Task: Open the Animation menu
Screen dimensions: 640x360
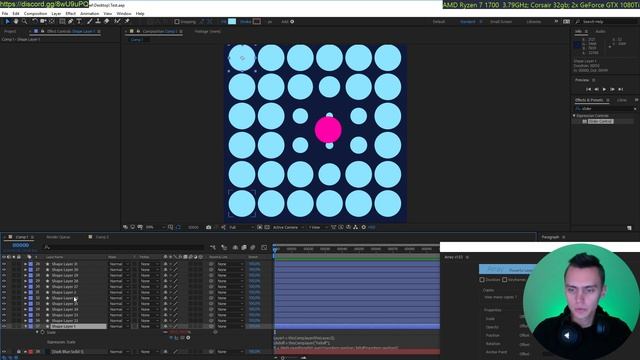Action: (x=89, y=13)
